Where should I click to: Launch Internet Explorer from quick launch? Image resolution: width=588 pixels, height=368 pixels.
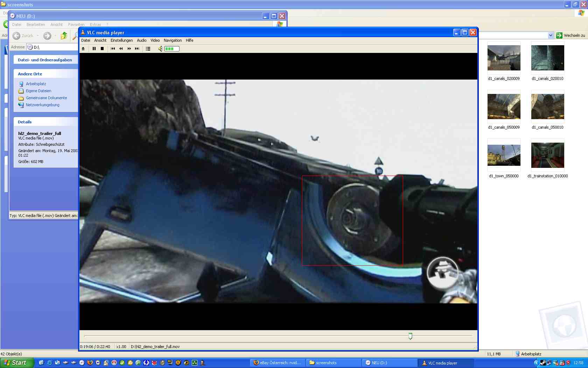tap(49, 363)
